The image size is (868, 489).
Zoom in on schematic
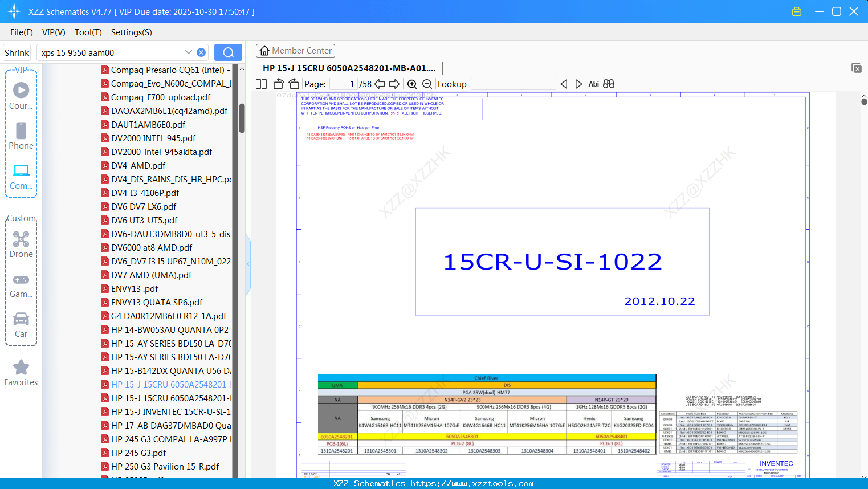pyautogui.click(x=412, y=84)
